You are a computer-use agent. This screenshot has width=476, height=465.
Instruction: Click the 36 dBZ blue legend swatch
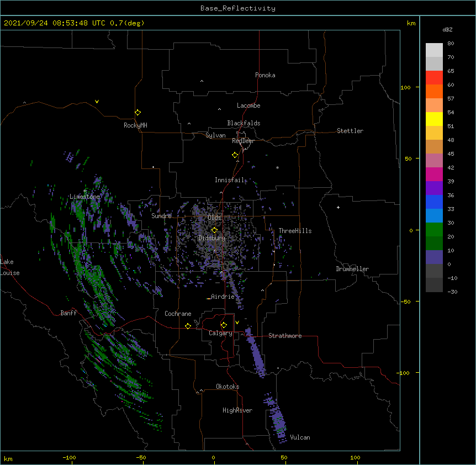click(434, 202)
